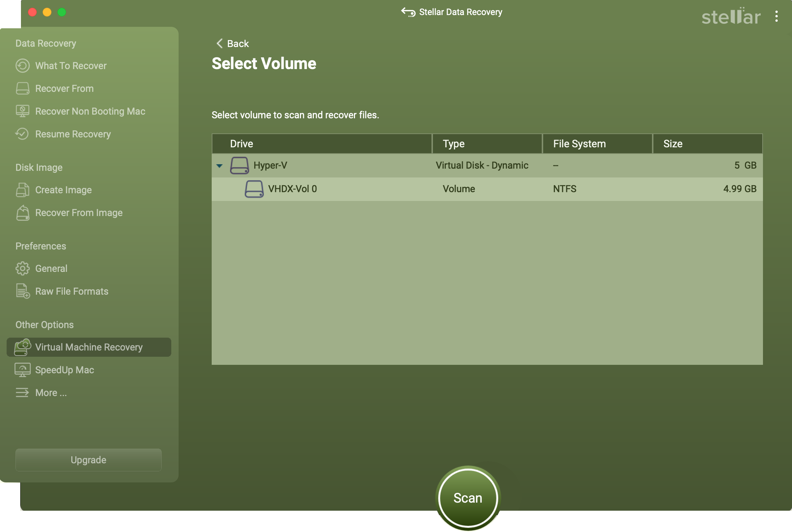Open SpeedUp Mac option
This screenshot has height=532, width=792.
click(x=64, y=370)
